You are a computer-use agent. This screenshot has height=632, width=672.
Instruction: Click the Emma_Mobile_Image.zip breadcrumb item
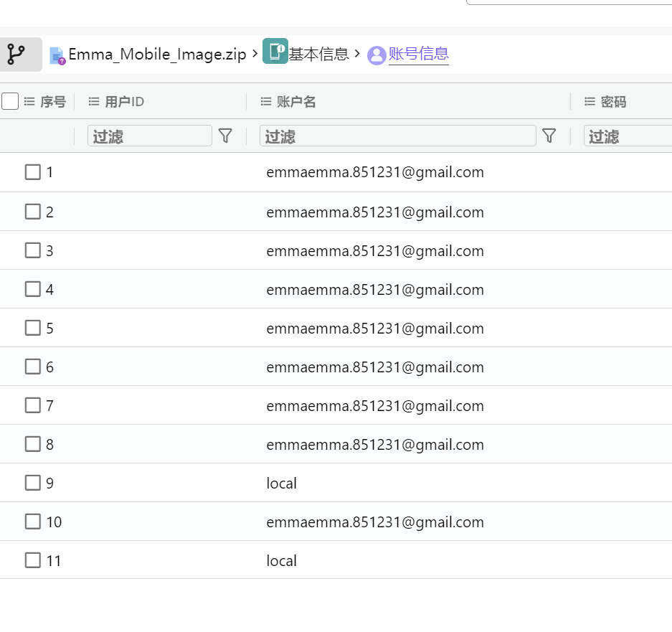(x=157, y=54)
